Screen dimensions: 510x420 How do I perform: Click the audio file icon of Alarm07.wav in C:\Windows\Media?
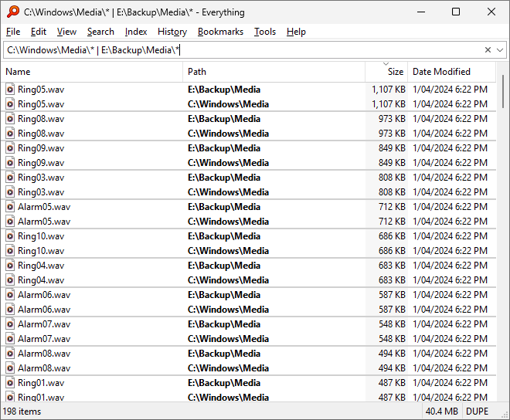(x=10, y=339)
